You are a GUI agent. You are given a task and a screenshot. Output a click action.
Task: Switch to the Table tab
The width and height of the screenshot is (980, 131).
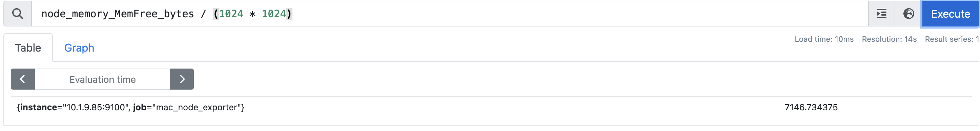point(28,48)
